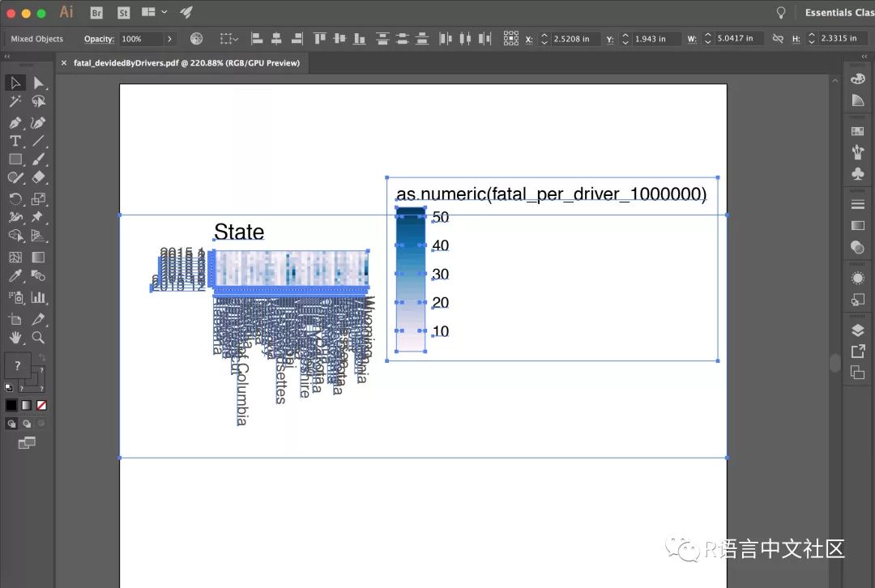Close the fatal_devidedByDrivers.pdf document tab
Viewport: 875px width, 588px height.
pos(64,63)
